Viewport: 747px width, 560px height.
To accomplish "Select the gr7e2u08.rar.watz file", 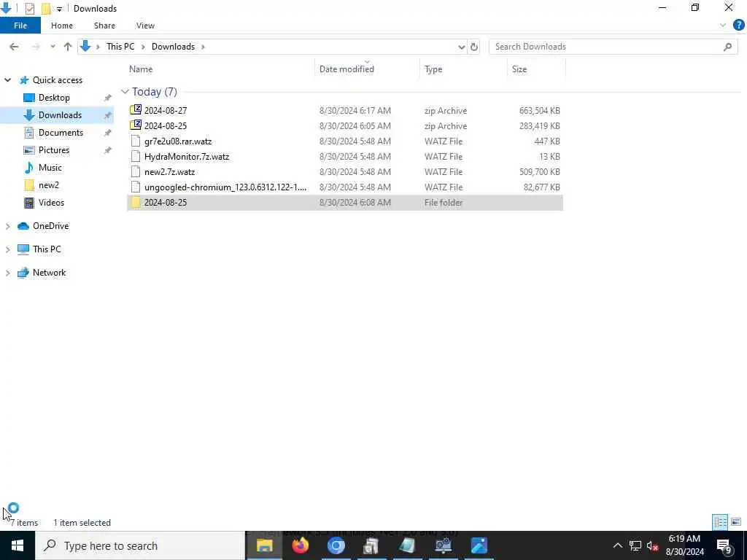I will [x=345, y=141].
